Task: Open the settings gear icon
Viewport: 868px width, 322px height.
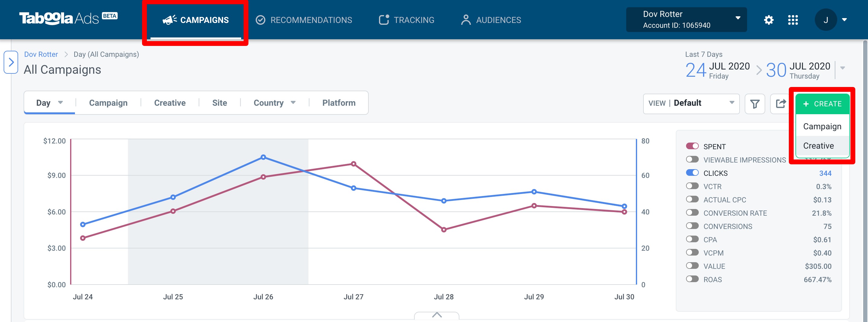Action: coord(769,20)
